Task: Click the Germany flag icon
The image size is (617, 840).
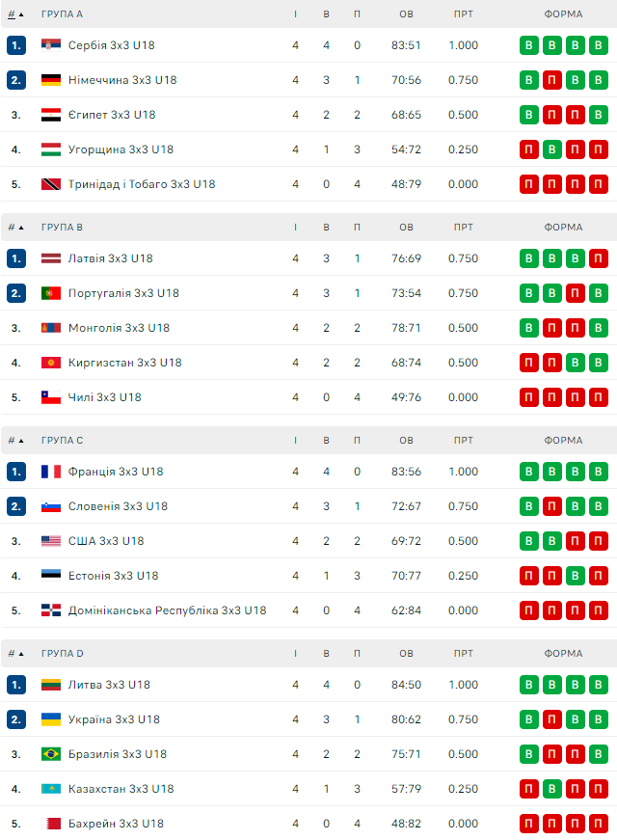Action: (x=51, y=80)
